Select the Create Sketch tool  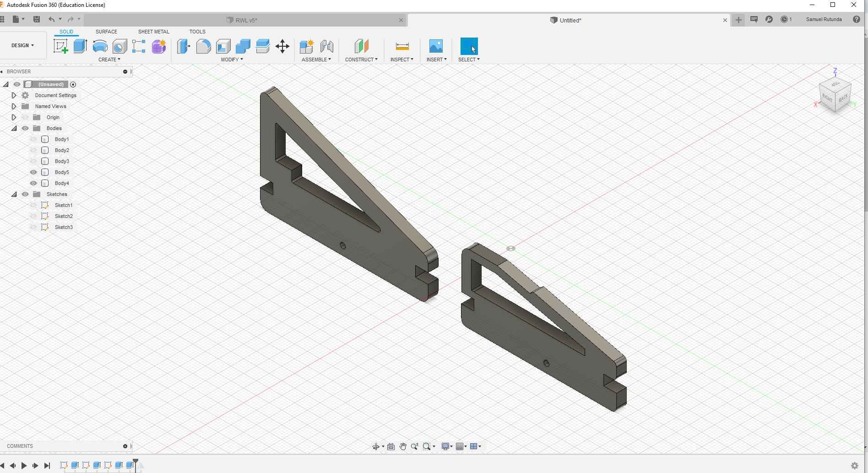click(x=60, y=46)
